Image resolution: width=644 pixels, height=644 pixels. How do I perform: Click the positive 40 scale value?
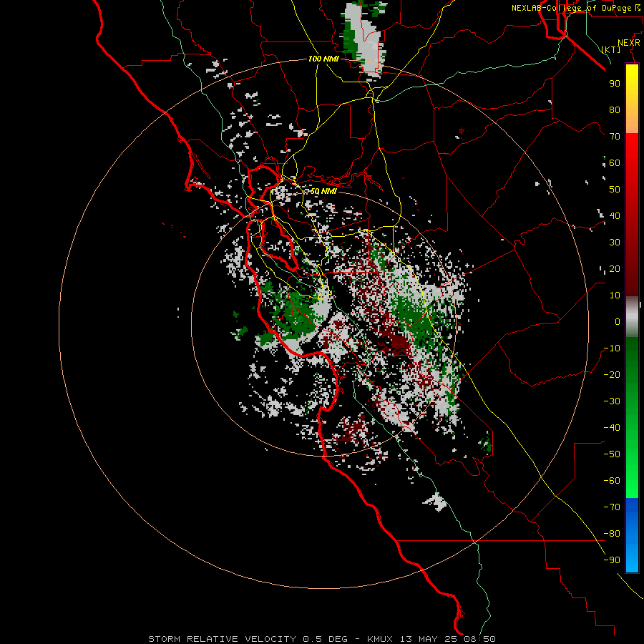pyautogui.click(x=615, y=215)
